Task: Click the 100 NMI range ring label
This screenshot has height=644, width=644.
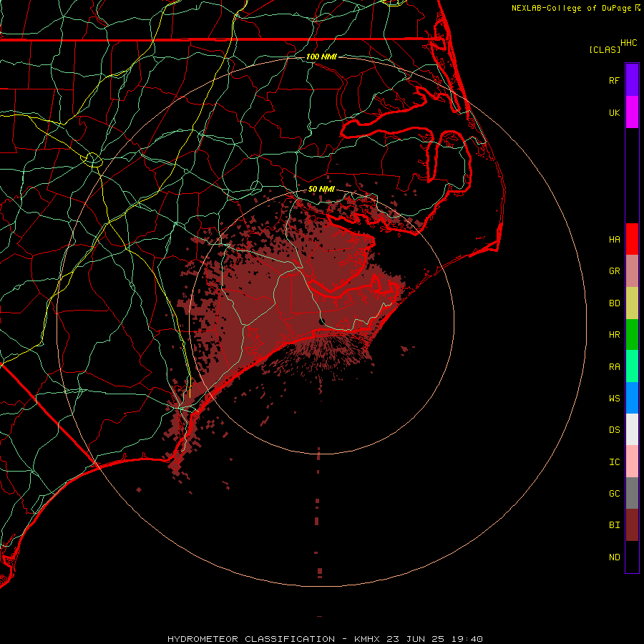Action: tap(321, 57)
